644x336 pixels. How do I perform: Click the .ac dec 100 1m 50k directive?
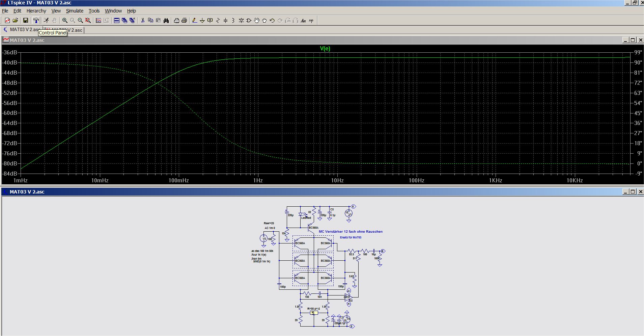[262, 251]
